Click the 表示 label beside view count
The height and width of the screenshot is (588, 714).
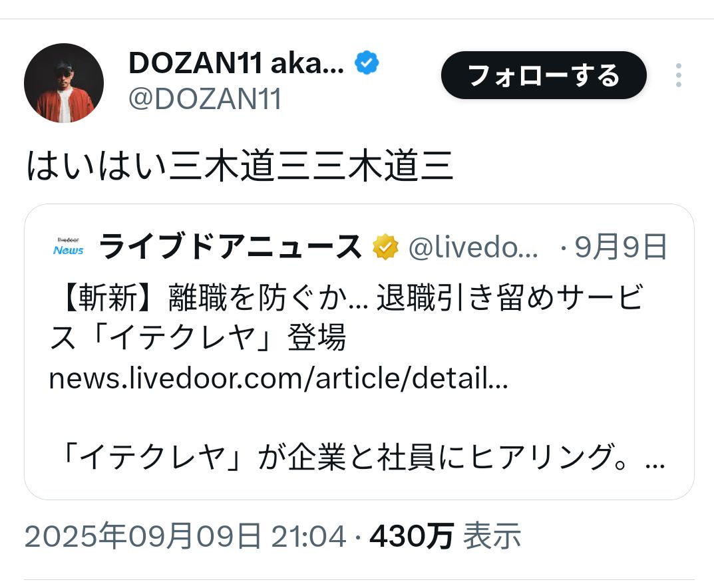click(x=492, y=536)
